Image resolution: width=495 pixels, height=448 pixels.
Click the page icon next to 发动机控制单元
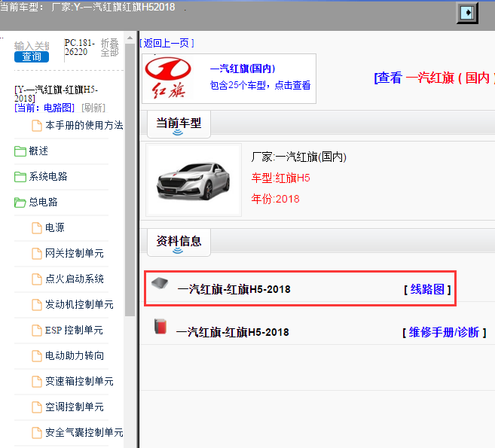pyautogui.click(x=37, y=305)
